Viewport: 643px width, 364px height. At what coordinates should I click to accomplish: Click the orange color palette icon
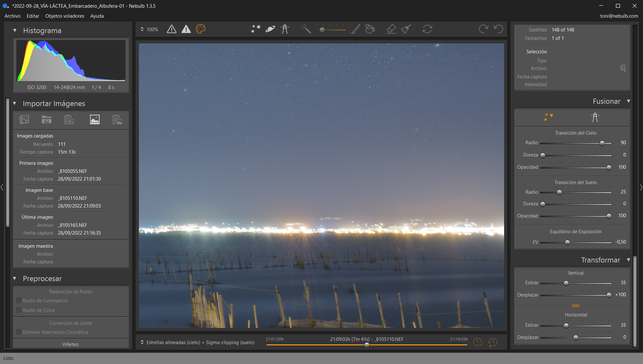(x=201, y=29)
